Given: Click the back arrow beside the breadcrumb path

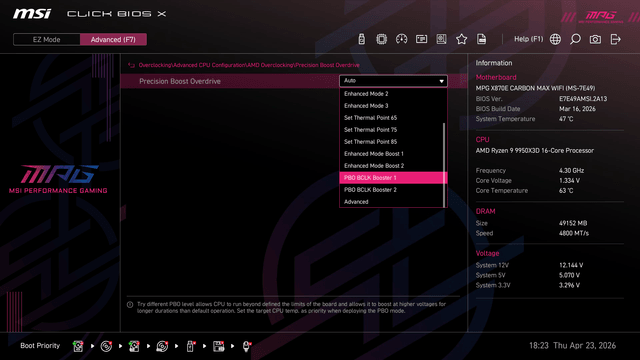Looking at the screenshot, I should [131, 65].
